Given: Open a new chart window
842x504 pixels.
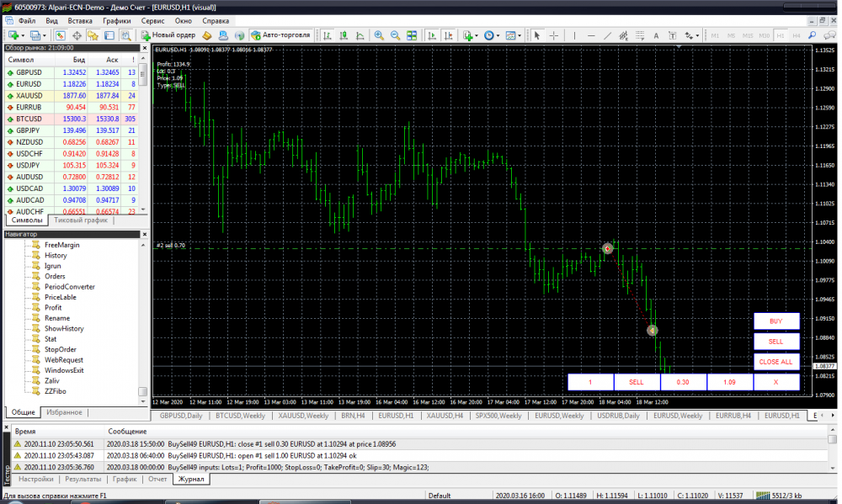Looking at the screenshot, I should [x=13, y=35].
